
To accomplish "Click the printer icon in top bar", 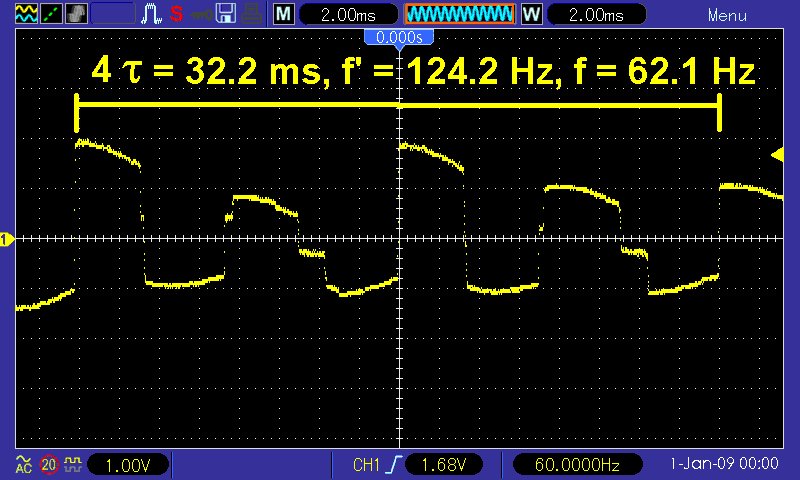I will pos(251,14).
